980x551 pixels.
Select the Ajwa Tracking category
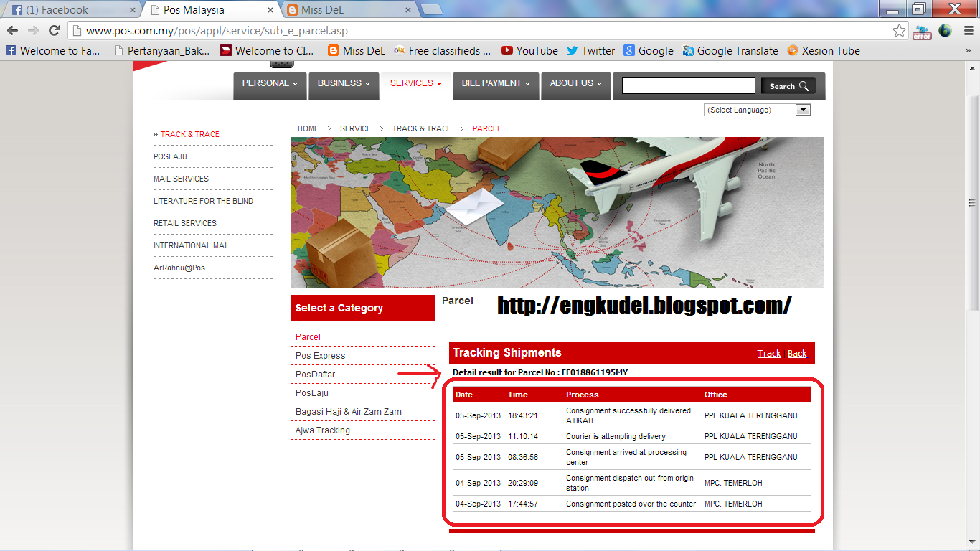[321, 430]
